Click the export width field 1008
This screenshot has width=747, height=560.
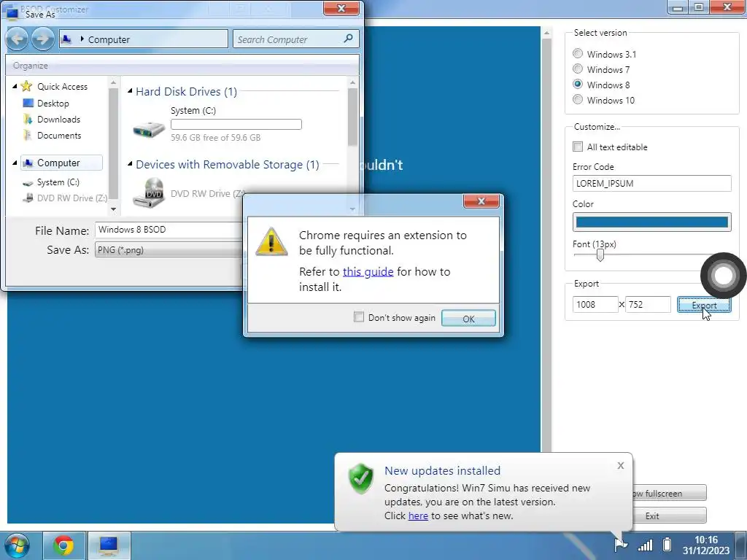pos(595,304)
